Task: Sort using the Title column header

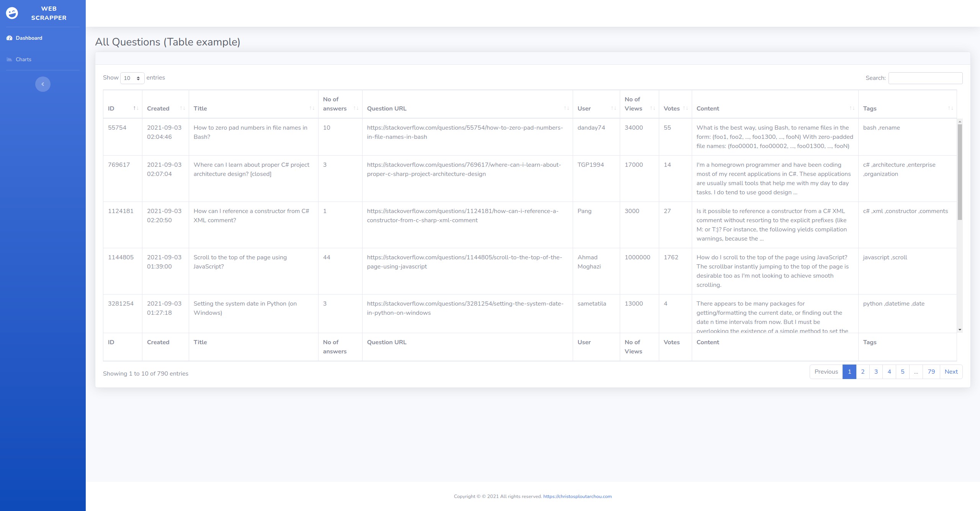Action: (x=200, y=109)
